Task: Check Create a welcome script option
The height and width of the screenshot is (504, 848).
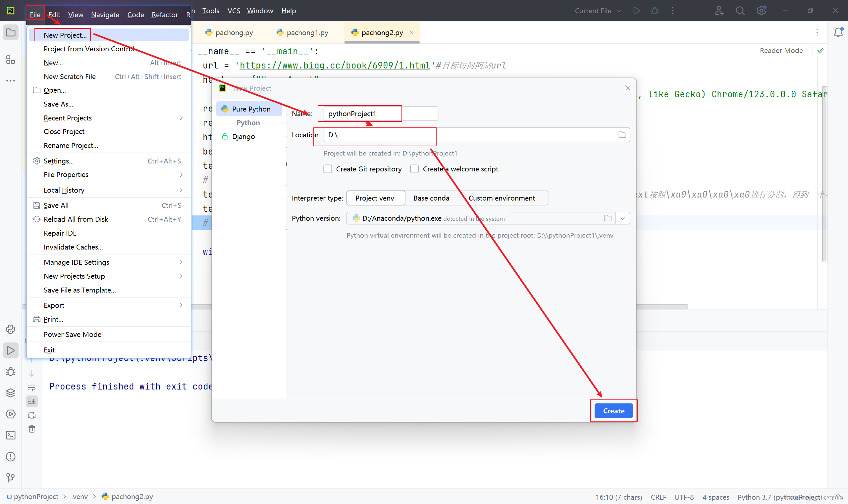Action: point(414,169)
